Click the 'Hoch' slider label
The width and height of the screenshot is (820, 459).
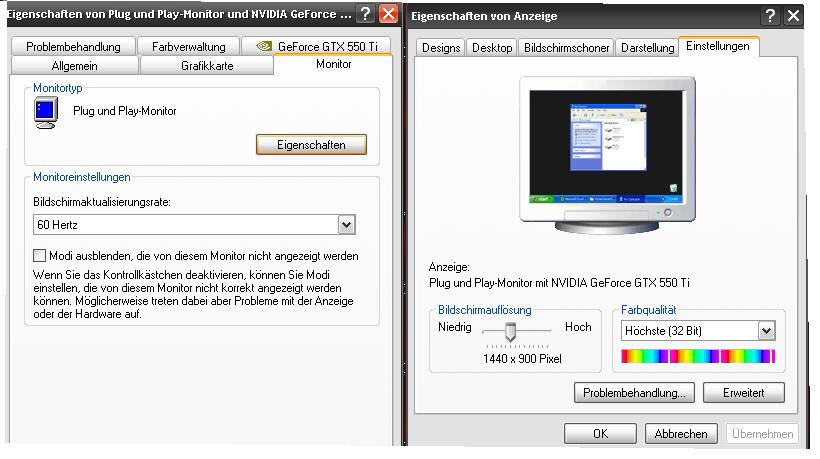point(578,327)
